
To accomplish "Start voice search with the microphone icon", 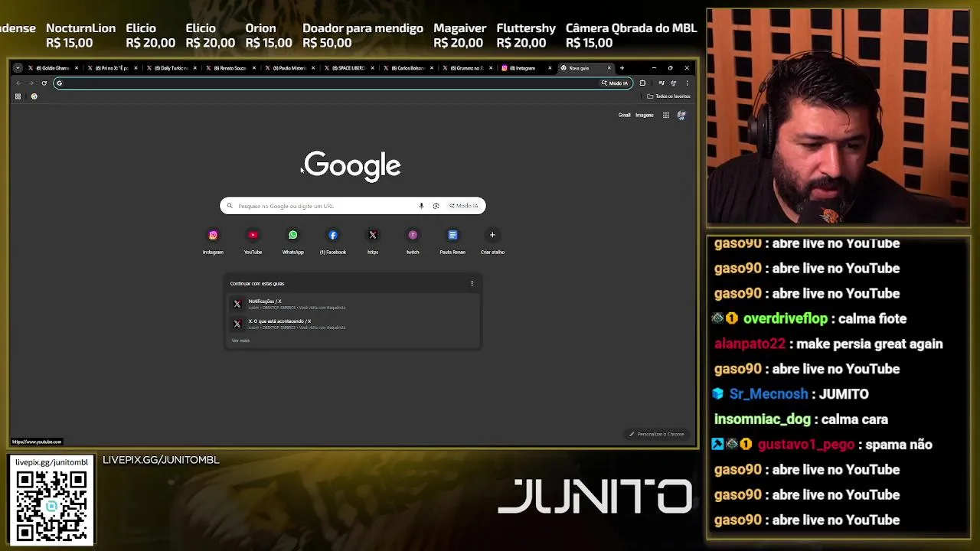I will tap(421, 206).
